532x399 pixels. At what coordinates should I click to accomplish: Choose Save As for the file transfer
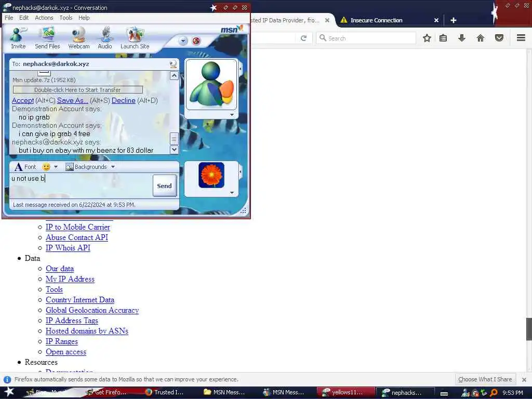73,100
